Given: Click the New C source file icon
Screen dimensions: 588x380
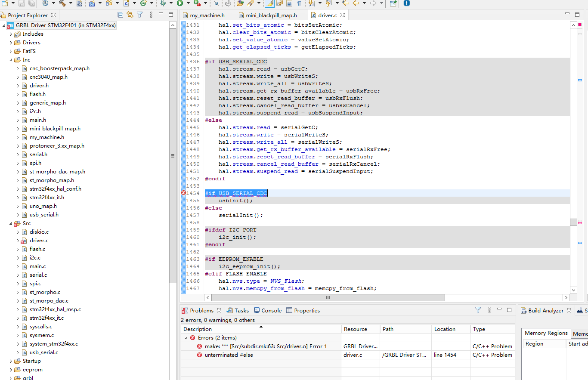Looking at the screenshot, I should pos(126,3).
